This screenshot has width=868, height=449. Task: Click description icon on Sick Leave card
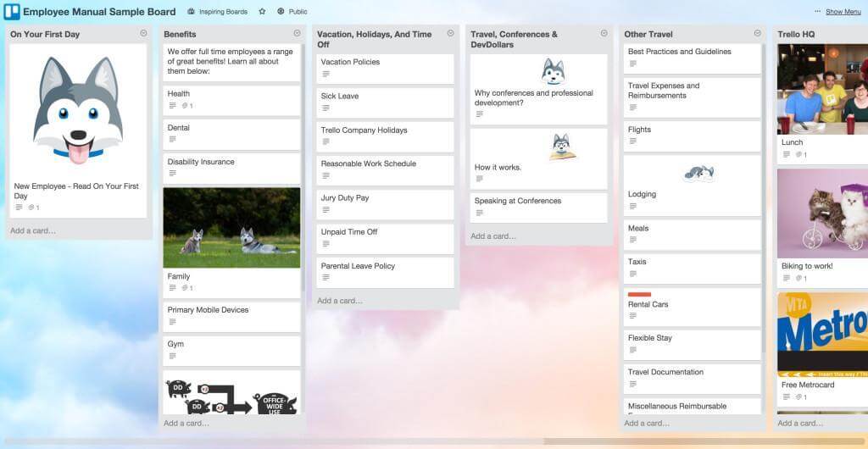tap(325, 108)
